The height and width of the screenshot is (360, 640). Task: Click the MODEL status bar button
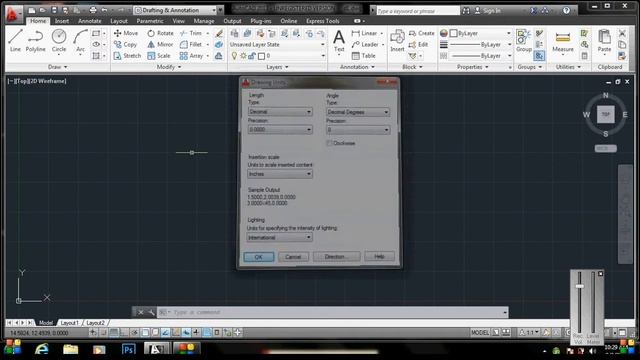[480, 333]
